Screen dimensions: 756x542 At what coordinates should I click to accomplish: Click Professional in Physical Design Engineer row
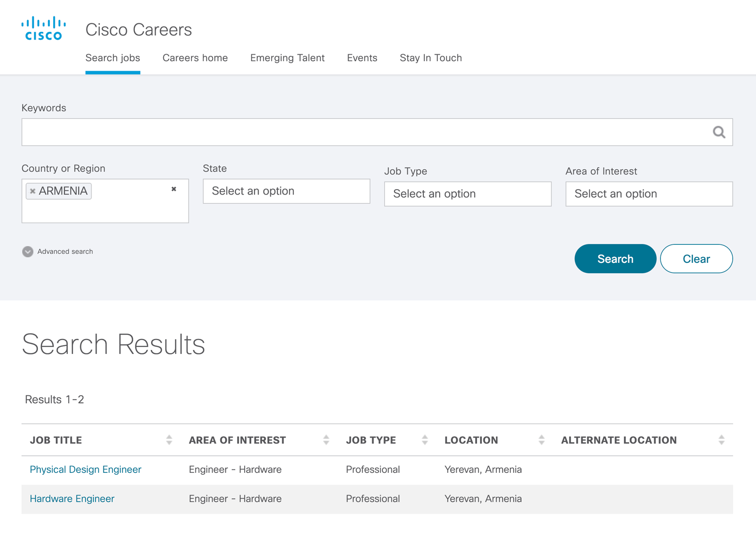coord(373,469)
